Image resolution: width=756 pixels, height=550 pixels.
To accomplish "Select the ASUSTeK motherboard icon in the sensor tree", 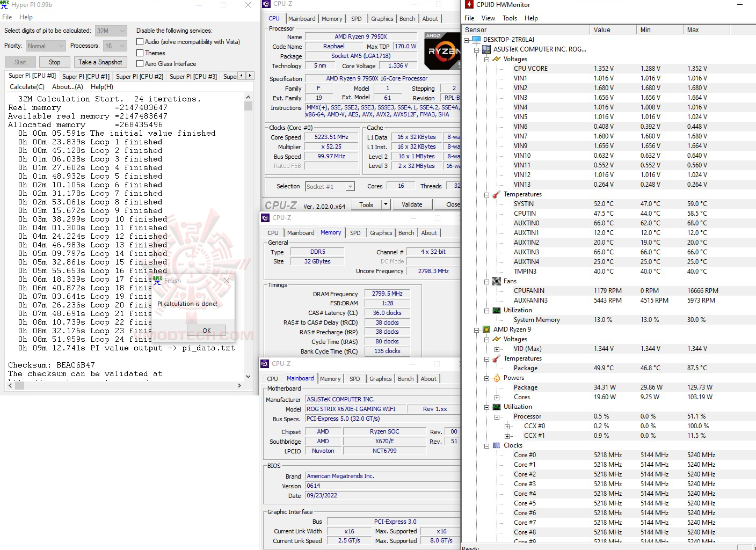I will coord(486,49).
